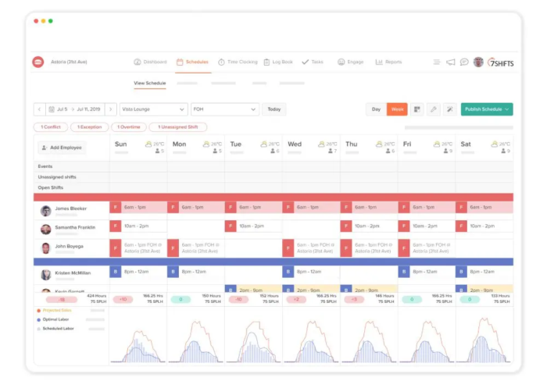Open Kristen McMillan's Friday 8pm-12am shift
The image size is (547, 392).
[x=427, y=271]
